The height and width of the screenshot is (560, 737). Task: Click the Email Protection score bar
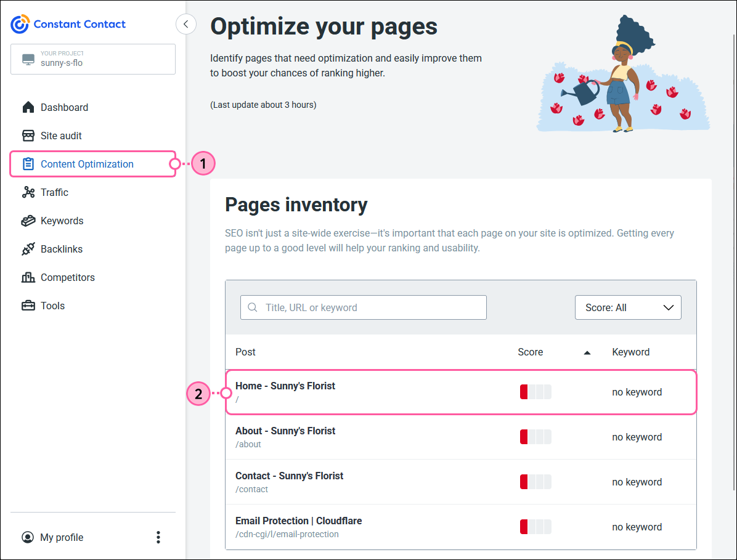click(535, 527)
